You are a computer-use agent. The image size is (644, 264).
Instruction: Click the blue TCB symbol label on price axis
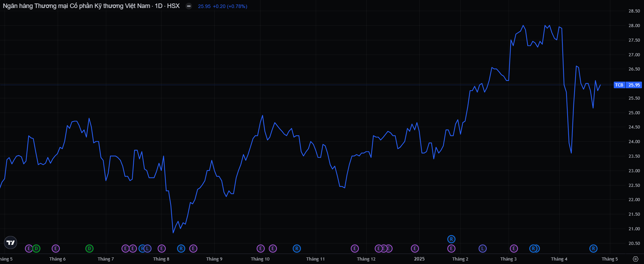pos(619,85)
